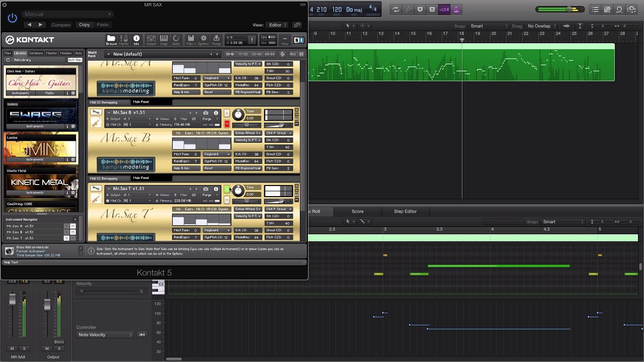Open Mr.Sax B Keyboard mode dropdown
Image resolution: width=644 pixels, height=362 pixels.
[217, 154]
